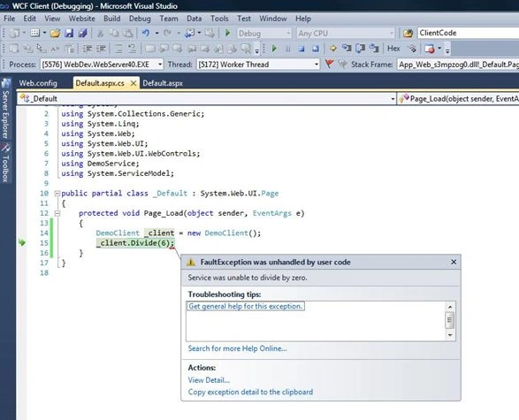Click Copy exception detail to clipboard

point(250,393)
